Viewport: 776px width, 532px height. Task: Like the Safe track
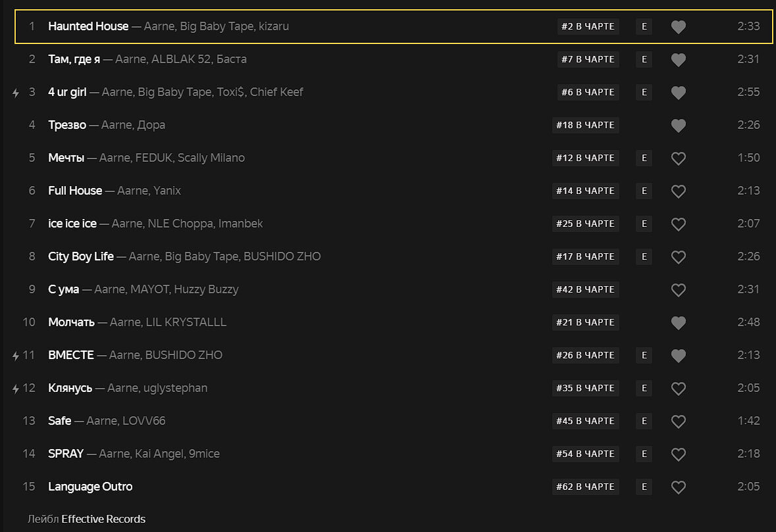click(678, 422)
